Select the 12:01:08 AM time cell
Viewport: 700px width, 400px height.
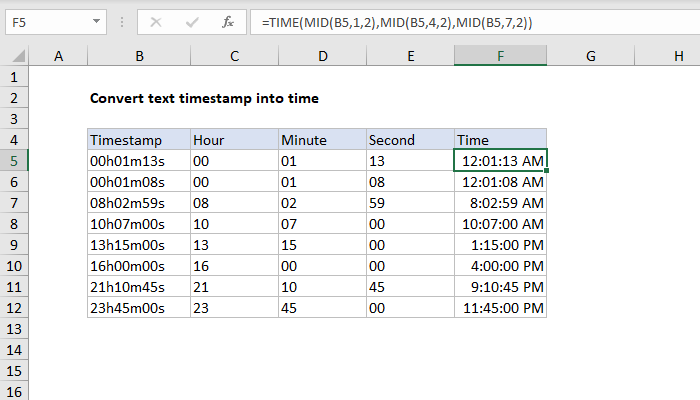coord(500,182)
